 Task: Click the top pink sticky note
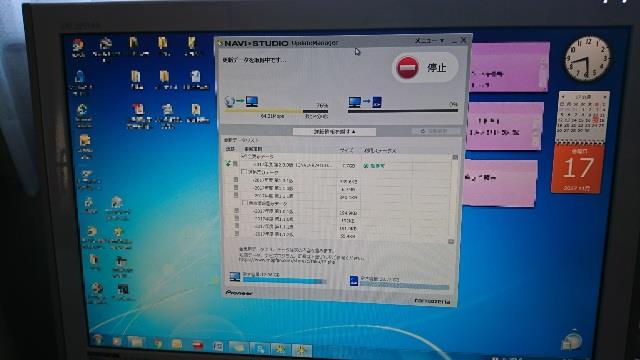[508, 67]
